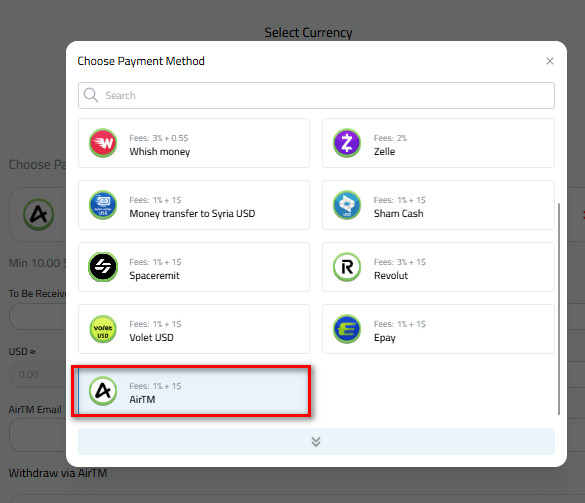This screenshot has width=585, height=503.
Task: Click the Sham Cash logo icon
Action: pyautogui.click(x=347, y=205)
